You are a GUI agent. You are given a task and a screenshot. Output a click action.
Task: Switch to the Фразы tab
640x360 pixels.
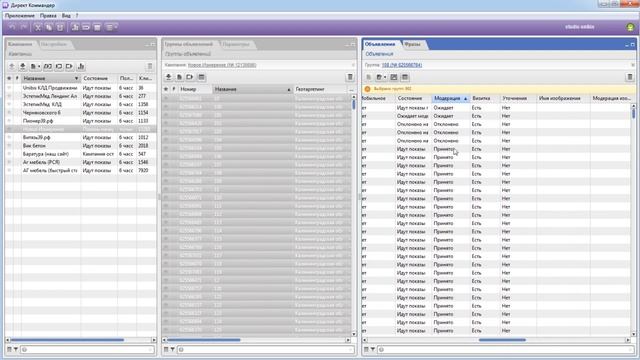(412, 44)
